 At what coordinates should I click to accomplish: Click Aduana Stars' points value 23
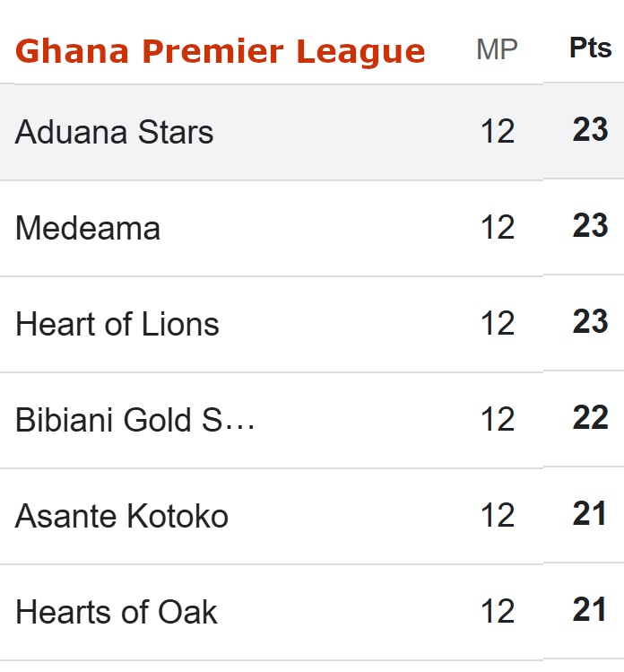pyautogui.click(x=590, y=131)
